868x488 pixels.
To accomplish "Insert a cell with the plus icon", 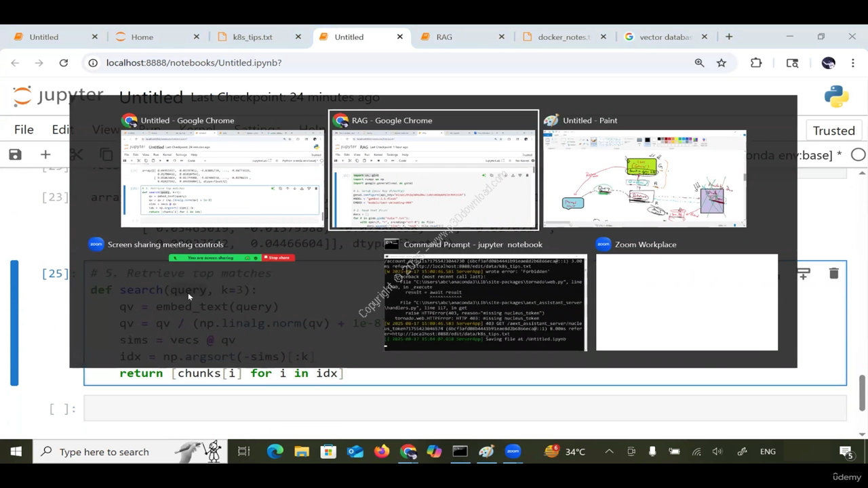I will tap(45, 155).
